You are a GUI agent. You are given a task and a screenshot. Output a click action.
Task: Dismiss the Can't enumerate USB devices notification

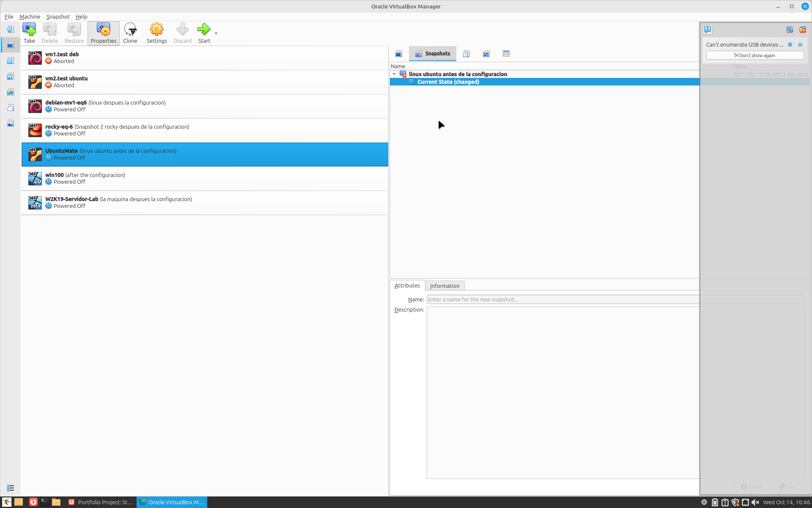(x=800, y=44)
